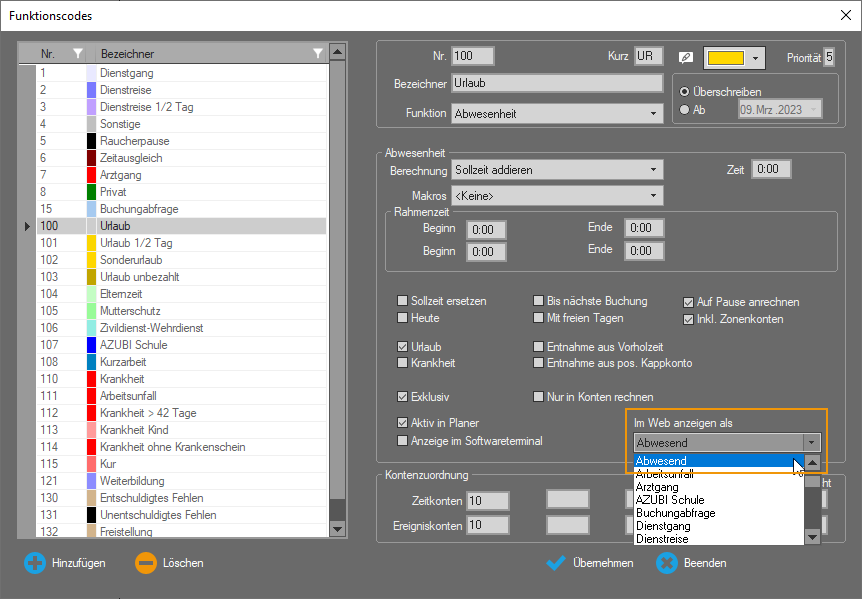
Task: Toggle the Aktiv in Planer checkbox
Action: pyautogui.click(x=403, y=422)
